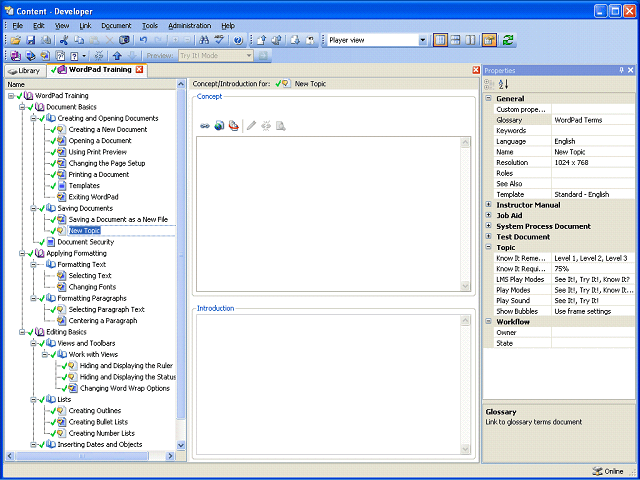
Task: Click the delete document icon beside Paste
Action: [109, 40]
